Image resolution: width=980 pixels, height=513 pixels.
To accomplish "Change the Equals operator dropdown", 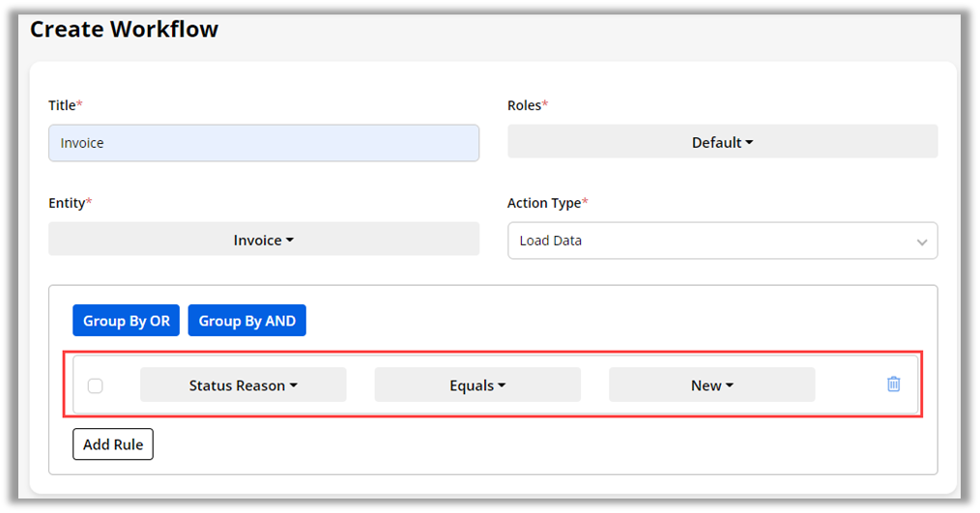I will pos(477,385).
